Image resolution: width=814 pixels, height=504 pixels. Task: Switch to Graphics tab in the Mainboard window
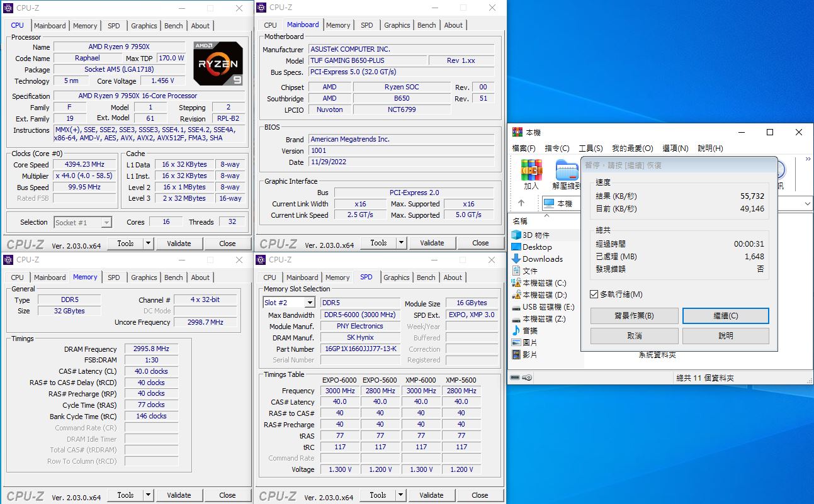tap(397, 25)
